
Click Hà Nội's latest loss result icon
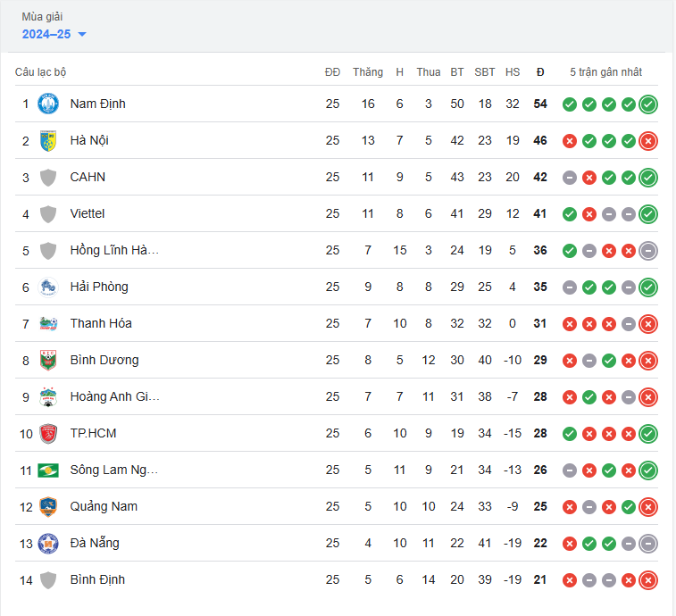(x=648, y=140)
